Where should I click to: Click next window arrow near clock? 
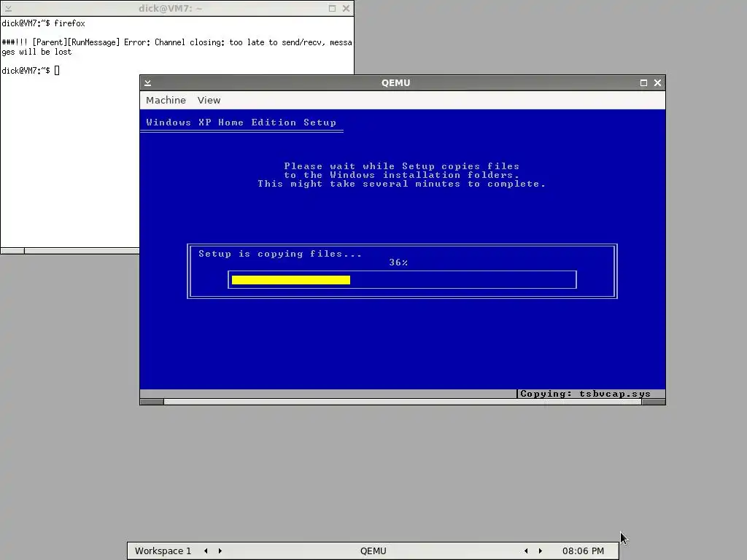pyautogui.click(x=541, y=551)
